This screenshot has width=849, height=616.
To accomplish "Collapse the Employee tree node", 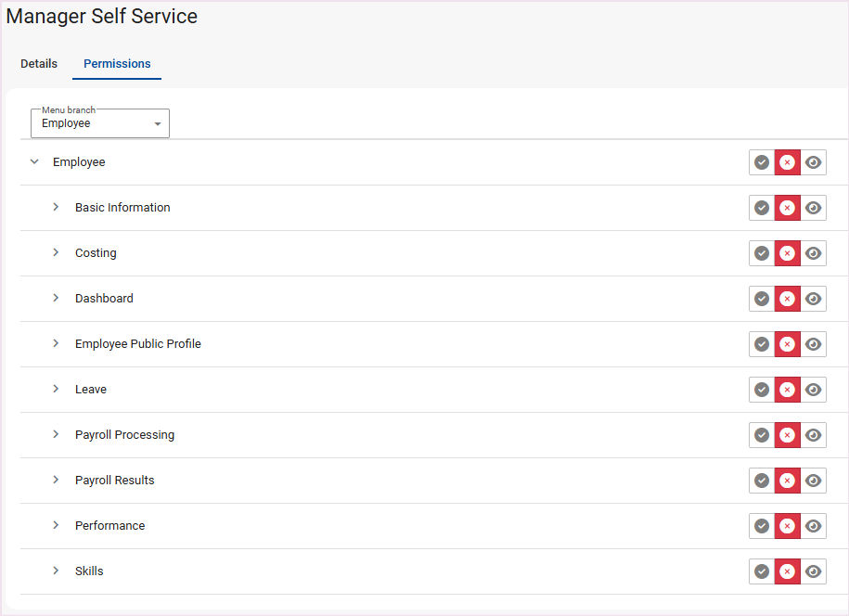I will coord(34,162).
